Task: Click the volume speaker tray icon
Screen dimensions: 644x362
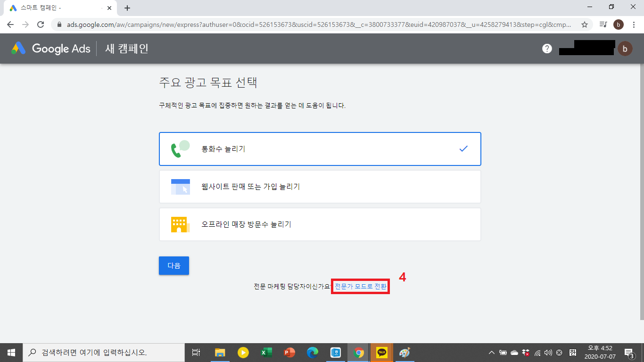Action: coord(548,353)
